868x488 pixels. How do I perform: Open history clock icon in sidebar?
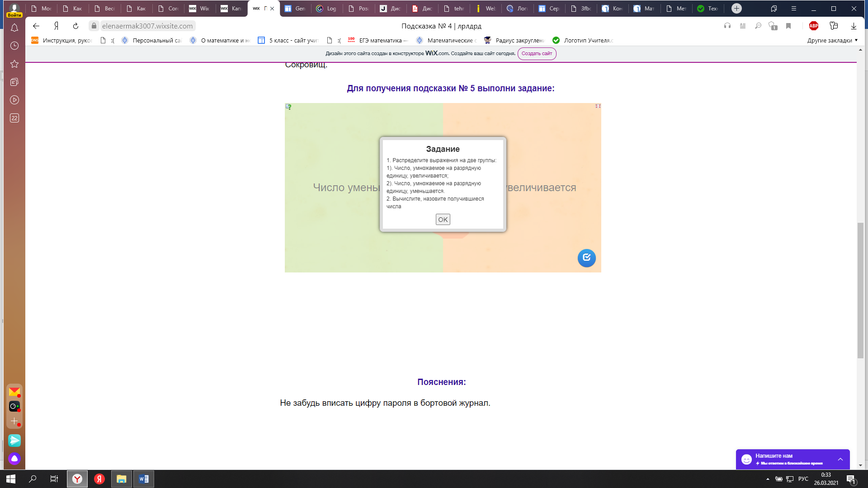click(x=14, y=46)
